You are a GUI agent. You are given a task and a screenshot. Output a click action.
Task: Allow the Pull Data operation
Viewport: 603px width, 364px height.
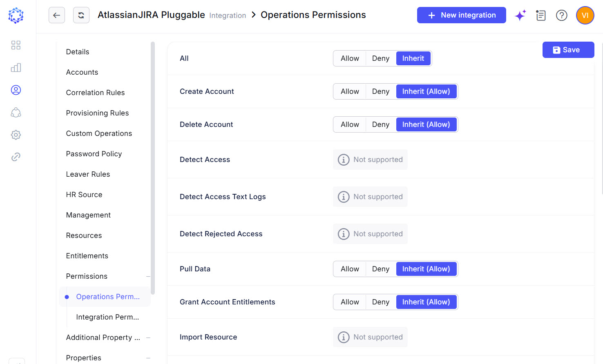pos(350,269)
